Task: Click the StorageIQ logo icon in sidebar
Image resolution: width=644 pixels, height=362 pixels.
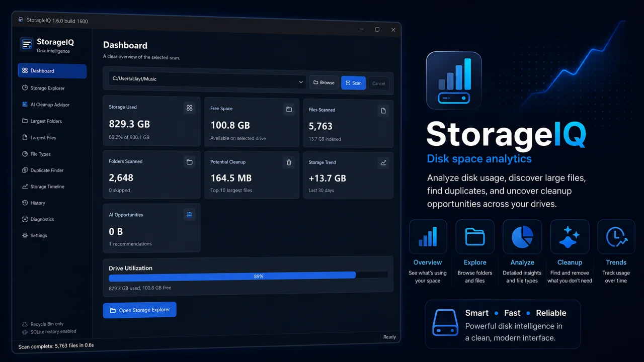Action: [x=27, y=45]
